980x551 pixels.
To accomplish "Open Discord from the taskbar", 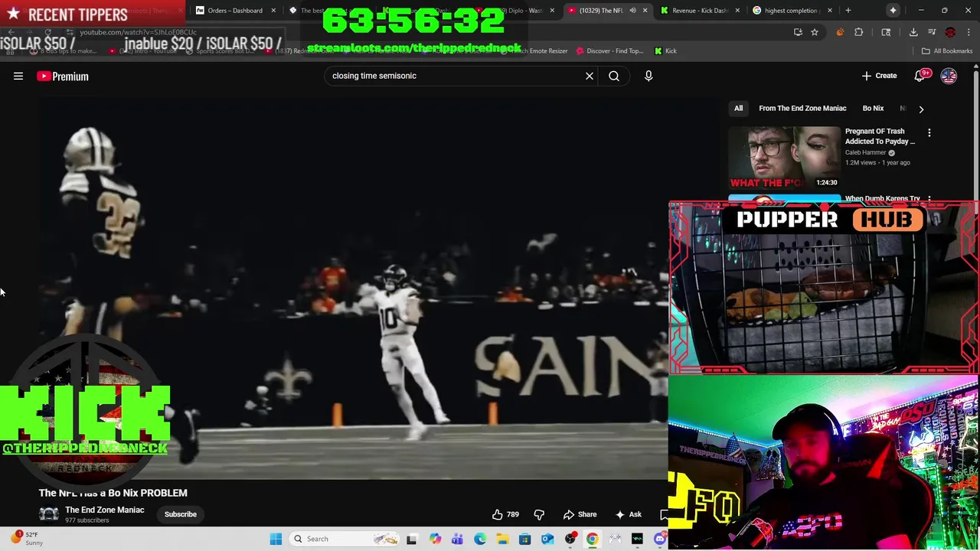I will pyautogui.click(x=659, y=539).
